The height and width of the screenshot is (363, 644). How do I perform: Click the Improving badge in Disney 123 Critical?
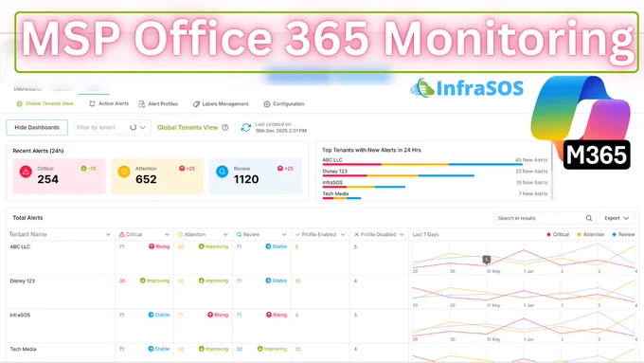(154, 281)
